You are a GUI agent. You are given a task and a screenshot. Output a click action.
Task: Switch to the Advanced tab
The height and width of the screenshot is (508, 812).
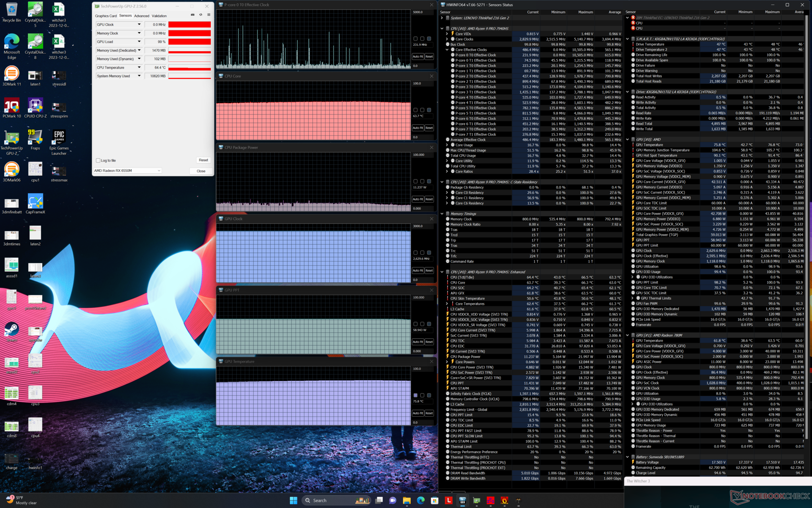click(142, 16)
